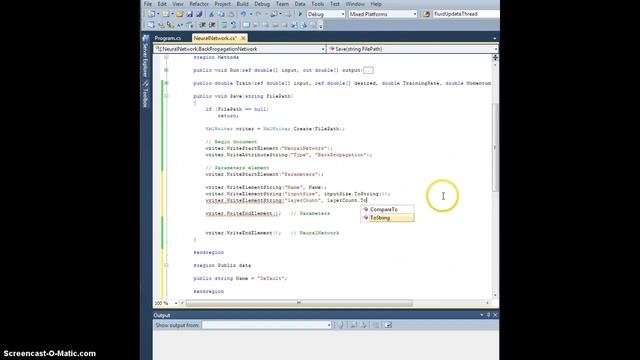Expand the collapsed Run method
The image size is (640, 360).
pos(166,70)
